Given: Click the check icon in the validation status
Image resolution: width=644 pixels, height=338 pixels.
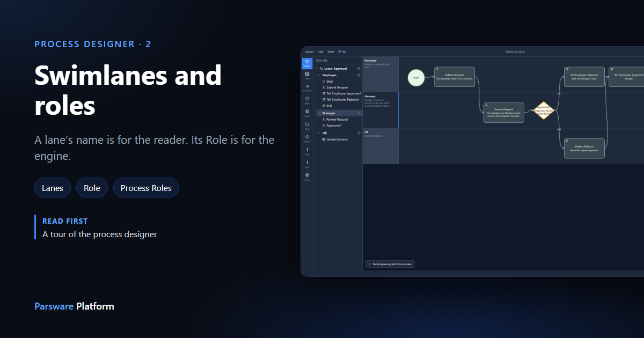Looking at the screenshot, I should pos(369,264).
